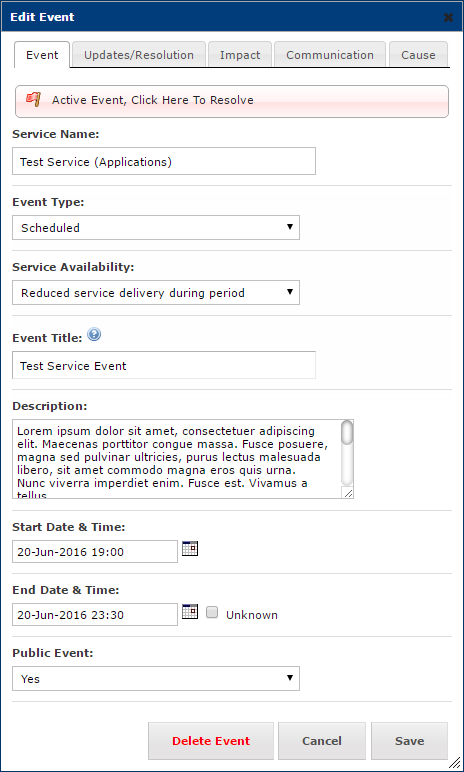Open the Communication tab
The height and width of the screenshot is (772, 464).
click(x=330, y=55)
